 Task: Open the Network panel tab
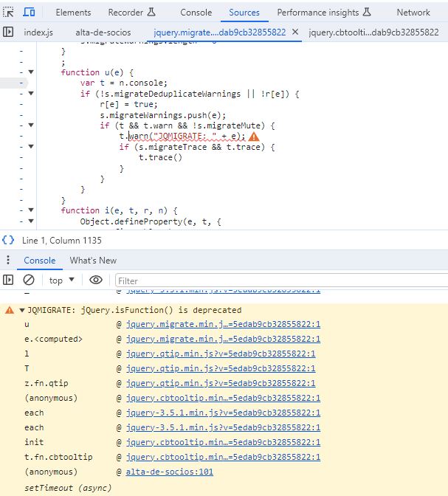[x=413, y=13]
